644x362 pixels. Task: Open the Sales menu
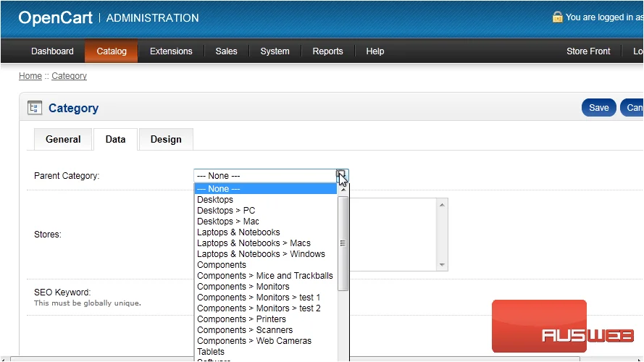(226, 51)
